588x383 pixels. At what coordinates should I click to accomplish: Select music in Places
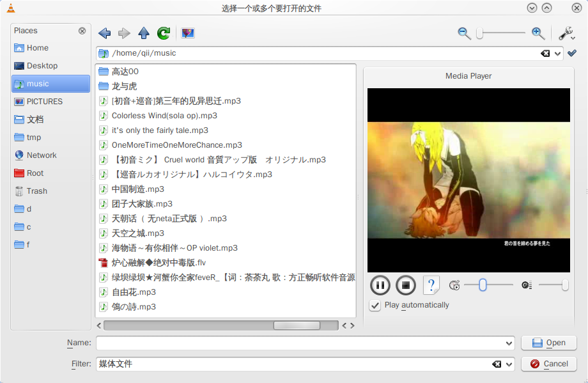[50, 84]
